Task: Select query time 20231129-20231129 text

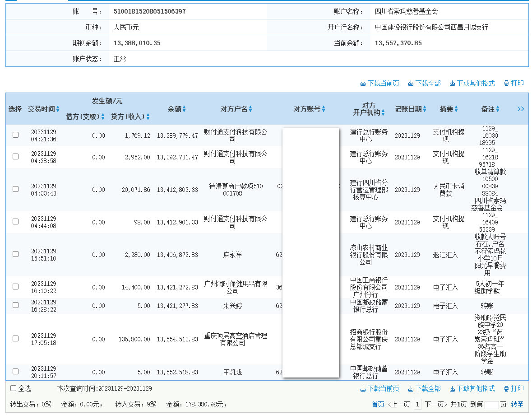Action: coord(125,388)
